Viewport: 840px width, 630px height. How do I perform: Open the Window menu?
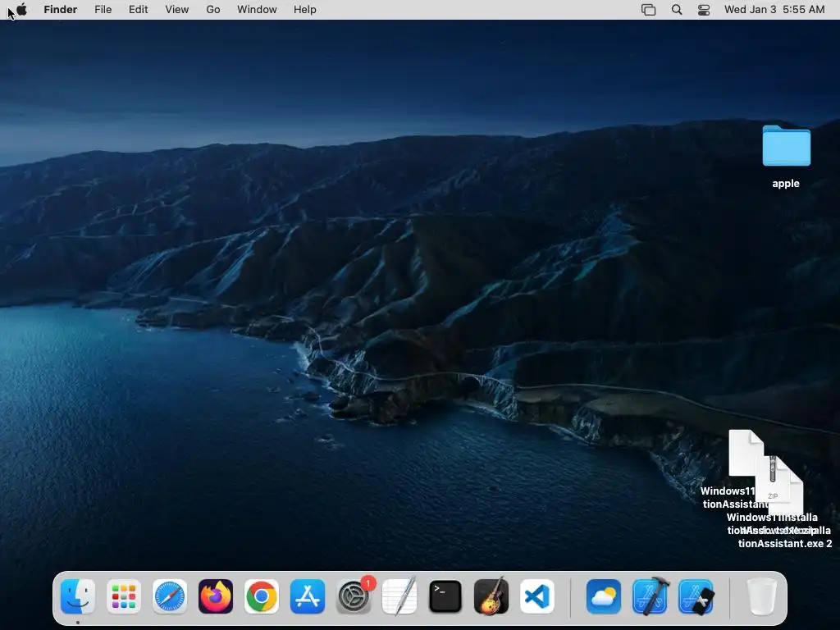pos(257,10)
